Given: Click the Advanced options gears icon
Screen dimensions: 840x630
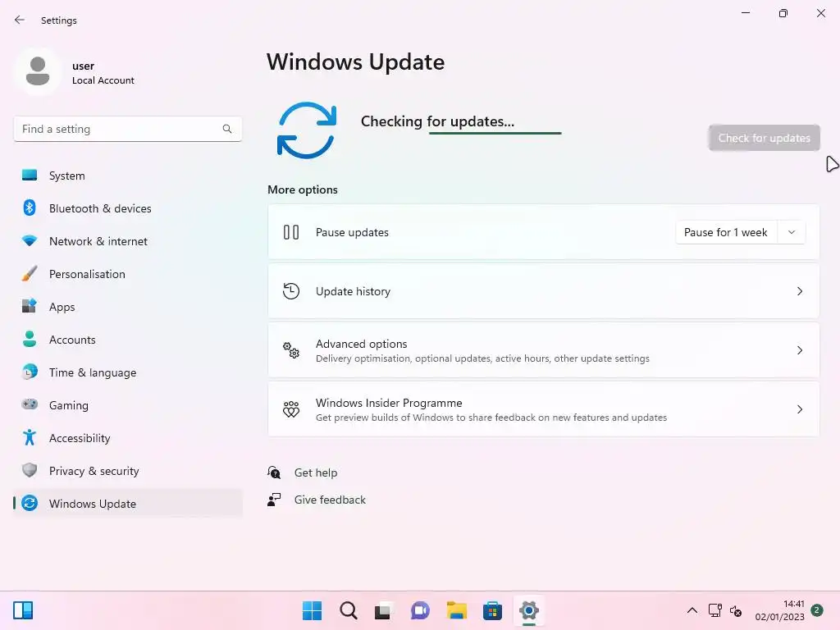Looking at the screenshot, I should click(x=291, y=350).
